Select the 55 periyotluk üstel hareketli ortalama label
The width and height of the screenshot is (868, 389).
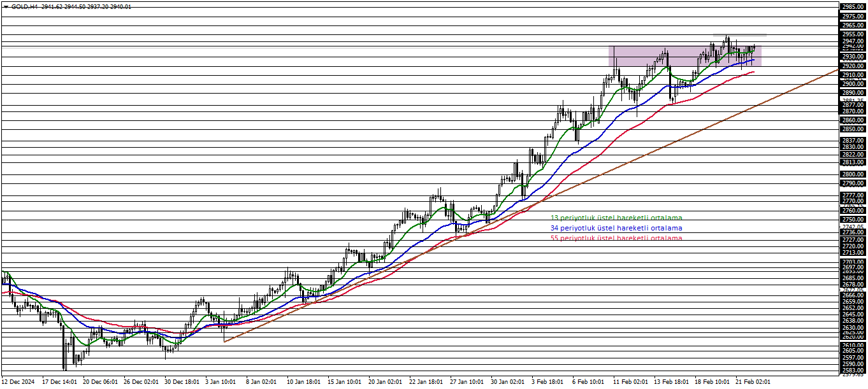pyautogui.click(x=616, y=238)
